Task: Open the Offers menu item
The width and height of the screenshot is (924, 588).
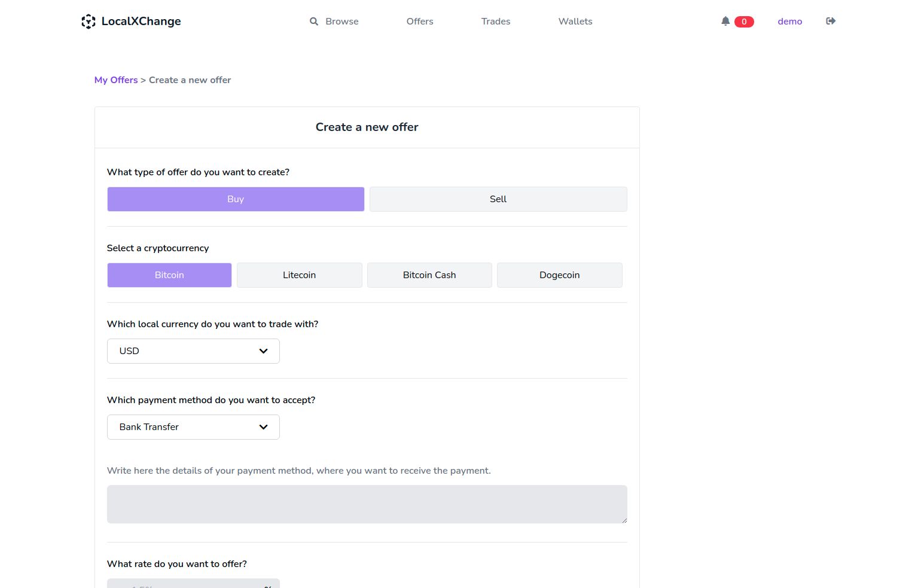Action: tap(420, 22)
